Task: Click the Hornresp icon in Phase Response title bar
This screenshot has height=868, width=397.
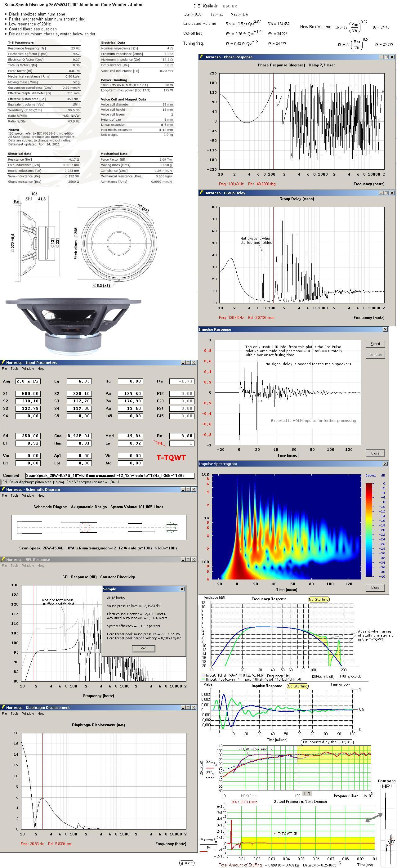Action: pos(201,57)
